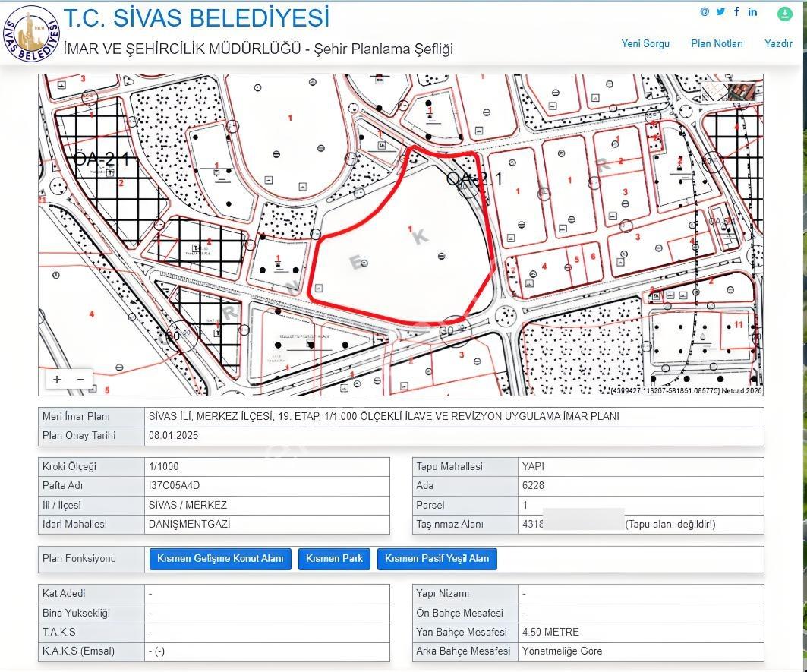
Task: Click the Taşınmaz Alanı label
Action: 450,524
